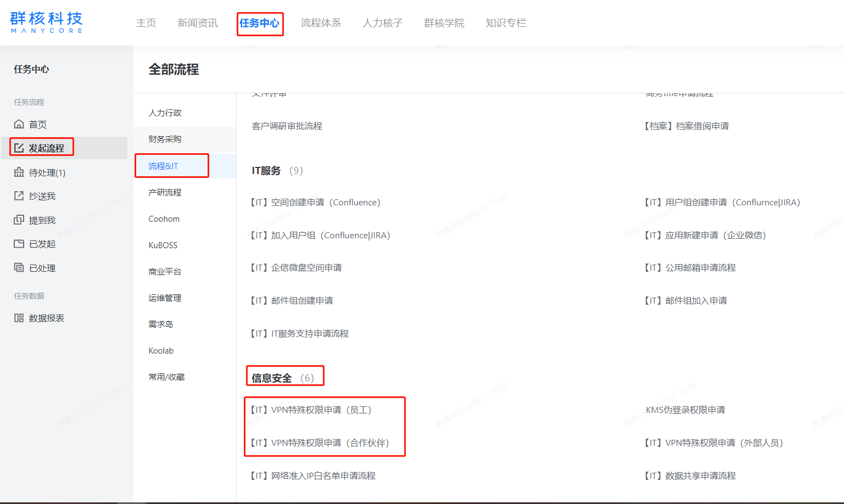The image size is (844, 504).
Task: Open 企信微盘空间申请 process
Action: pos(296,267)
